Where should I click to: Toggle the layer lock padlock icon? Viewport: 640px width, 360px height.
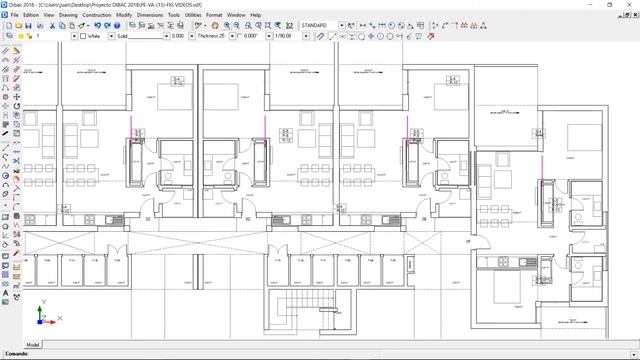pos(29,36)
